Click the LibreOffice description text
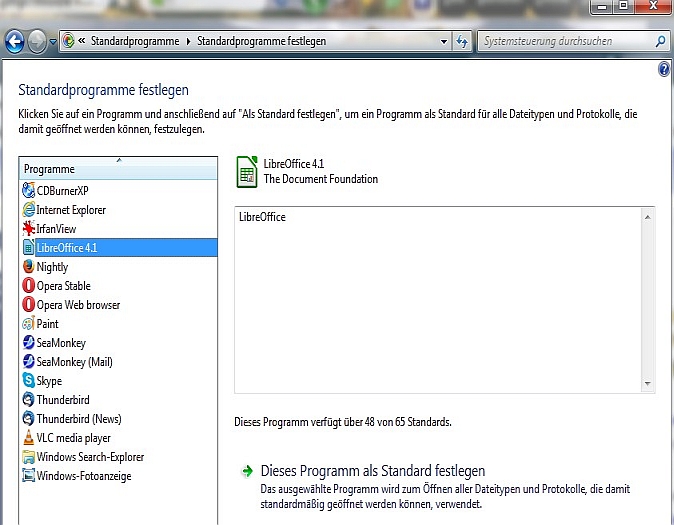Viewport: 674px width, 525px height. tap(262, 217)
